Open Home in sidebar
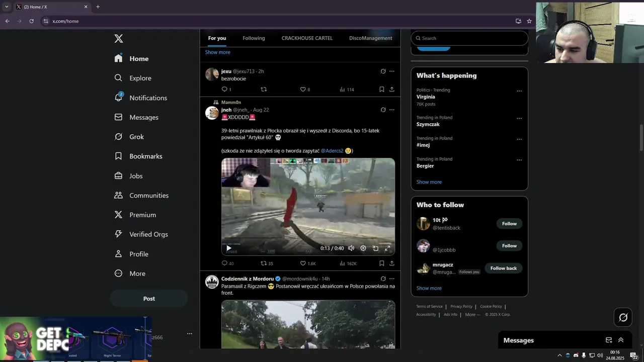The height and width of the screenshot is (362, 644). (131, 58)
